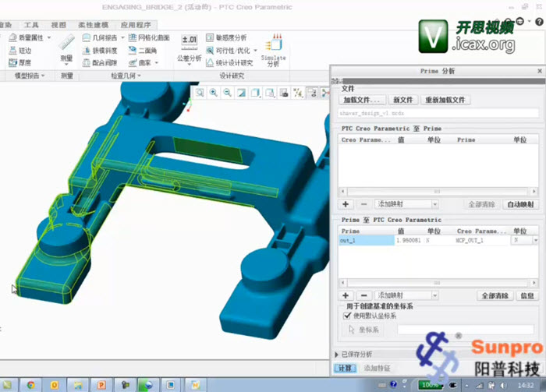Click the 重新加载文件 button
546x392 pixels.
point(445,100)
